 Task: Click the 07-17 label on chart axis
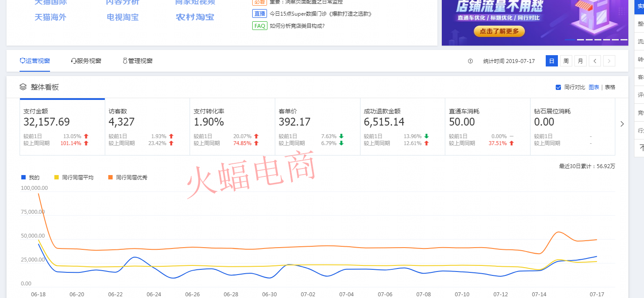pyautogui.click(x=597, y=295)
